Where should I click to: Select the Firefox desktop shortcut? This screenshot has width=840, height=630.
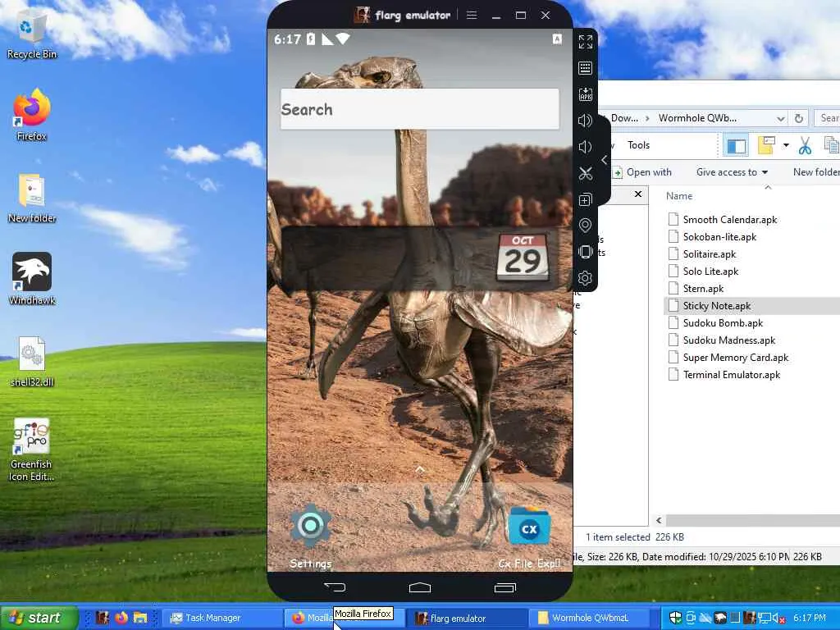pos(32,115)
